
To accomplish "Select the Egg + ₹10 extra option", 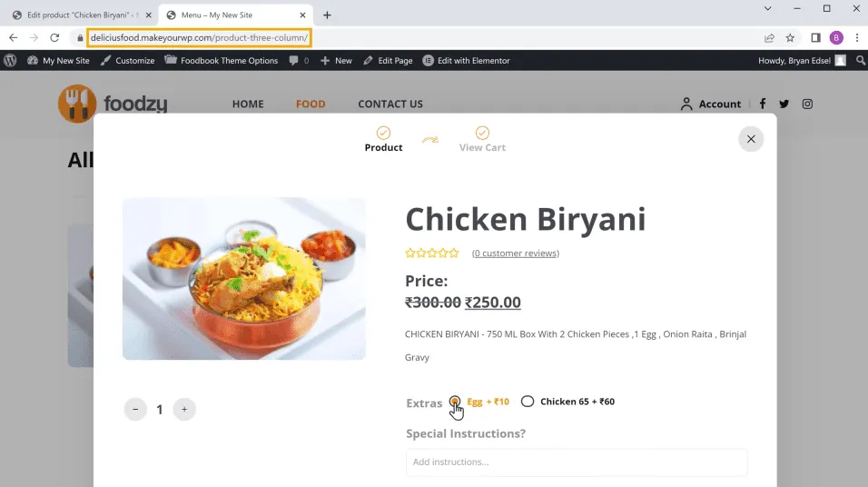I will tap(455, 402).
